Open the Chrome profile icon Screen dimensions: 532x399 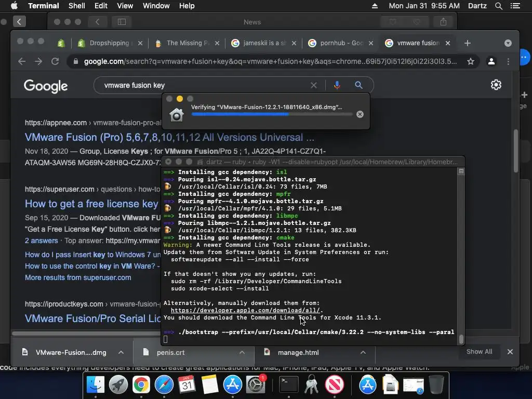coord(491,61)
